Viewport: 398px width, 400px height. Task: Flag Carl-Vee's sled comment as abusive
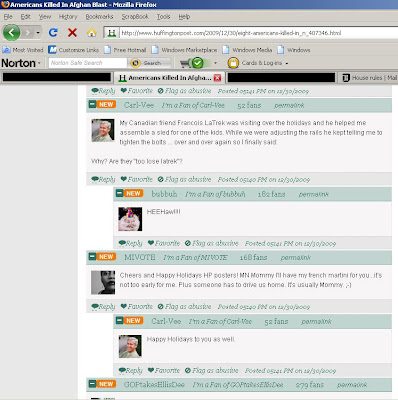pos(184,179)
